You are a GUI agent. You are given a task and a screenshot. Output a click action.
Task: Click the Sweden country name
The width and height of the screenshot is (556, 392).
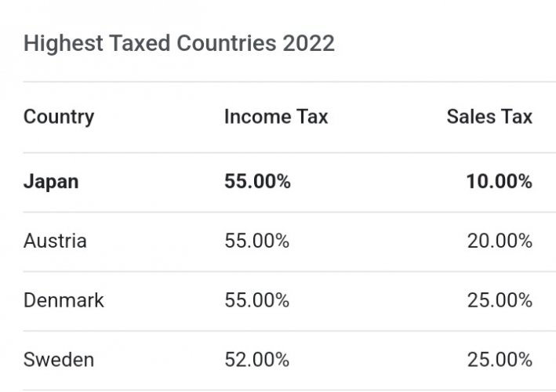click(x=59, y=360)
